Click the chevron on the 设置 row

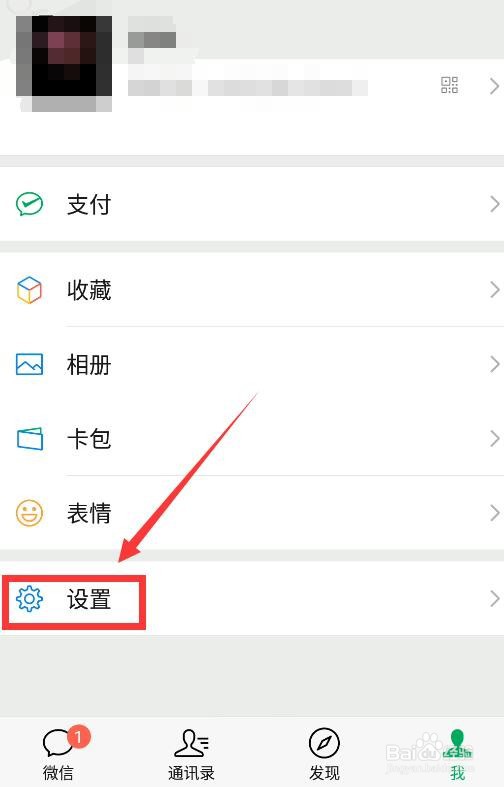coord(494,598)
